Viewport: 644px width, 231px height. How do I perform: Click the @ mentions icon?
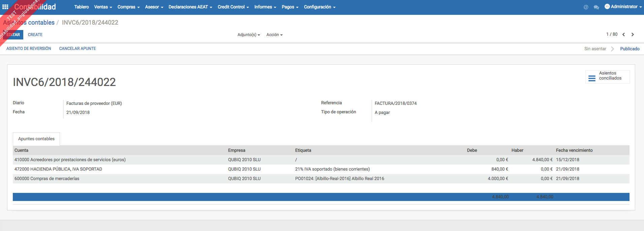586,7
